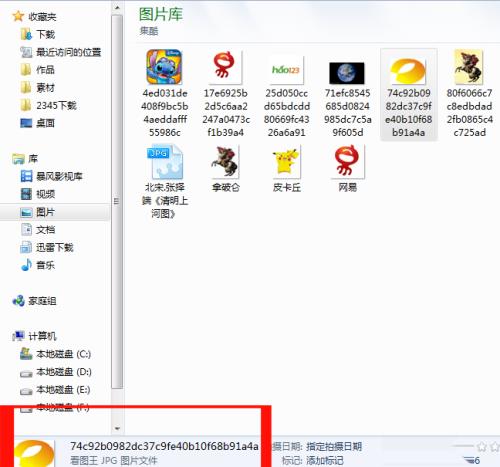Open the 2345下载 folder icon
This screenshot has height=467, width=500.
tap(26, 105)
